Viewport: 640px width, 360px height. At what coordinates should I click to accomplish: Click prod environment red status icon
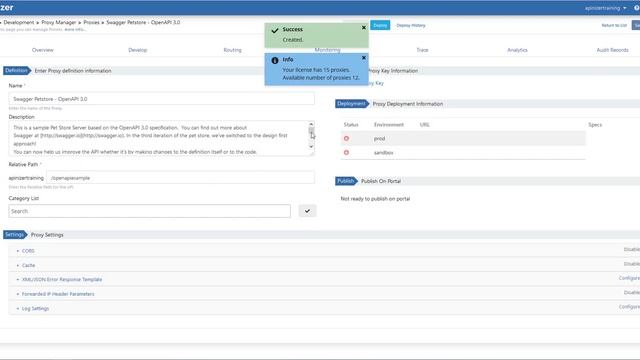pyautogui.click(x=346, y=138)
